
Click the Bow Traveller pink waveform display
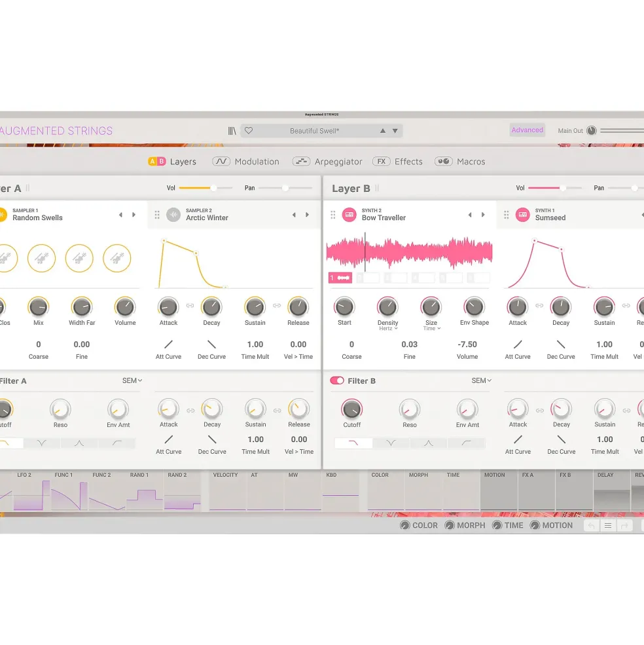[409, 251]
